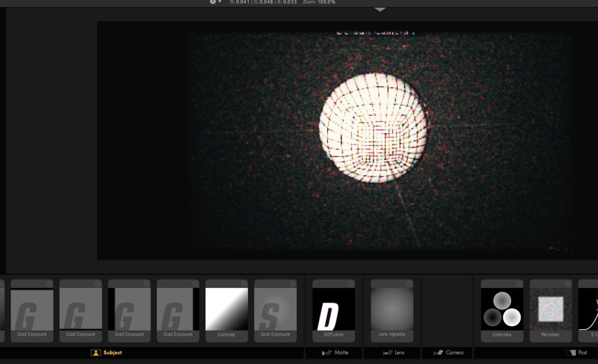Disable the Renoiser tool
Screen dimensions: 598x364
[x=568, y=284]
